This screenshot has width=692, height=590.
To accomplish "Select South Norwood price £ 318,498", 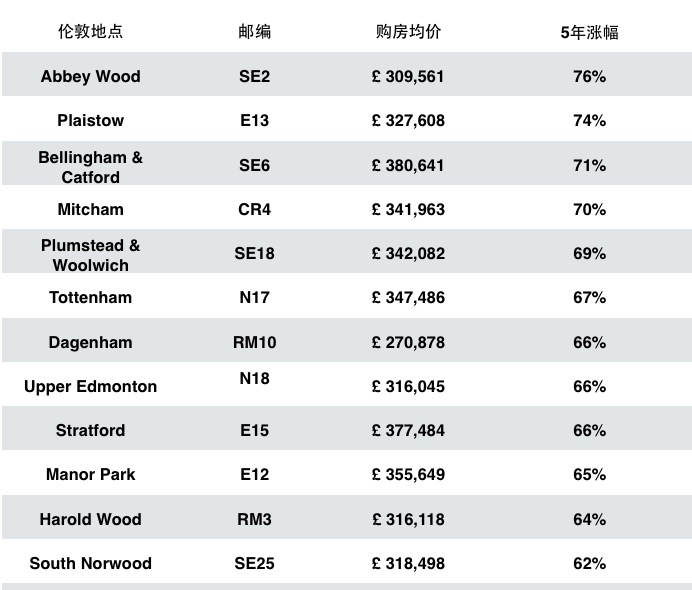I will 408,564.
